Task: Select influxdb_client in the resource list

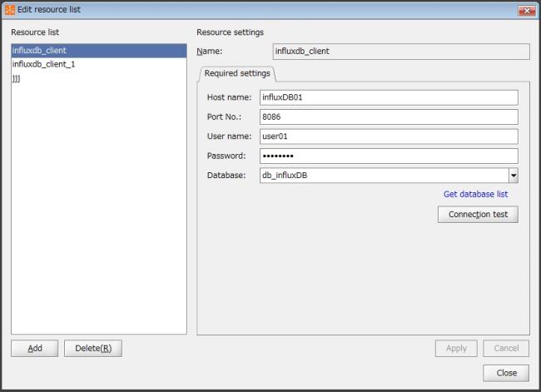Action: pyautogui.click(x=99, y=51)
